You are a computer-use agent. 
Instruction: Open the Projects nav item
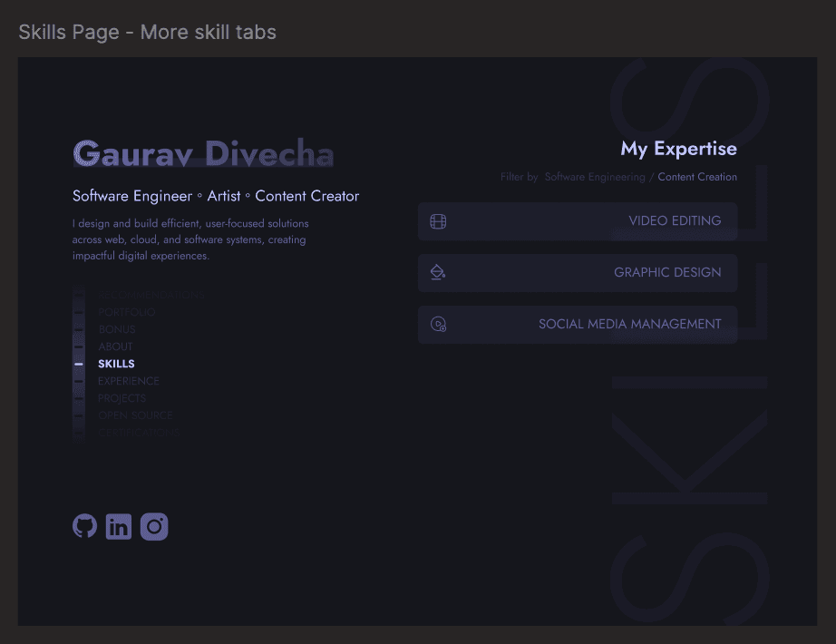(x=122, y=398)
